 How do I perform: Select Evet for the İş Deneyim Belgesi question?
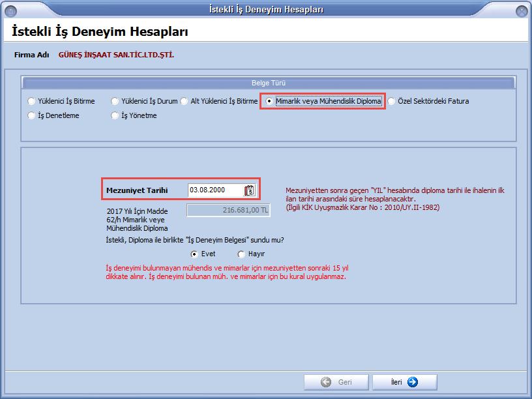pos(194,254)
